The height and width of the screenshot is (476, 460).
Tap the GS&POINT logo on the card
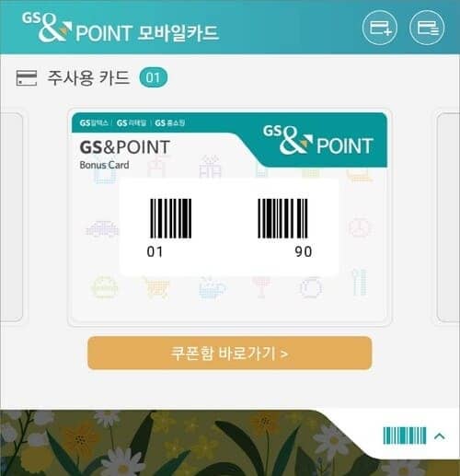pyautogui.click(x=317, y=140)
